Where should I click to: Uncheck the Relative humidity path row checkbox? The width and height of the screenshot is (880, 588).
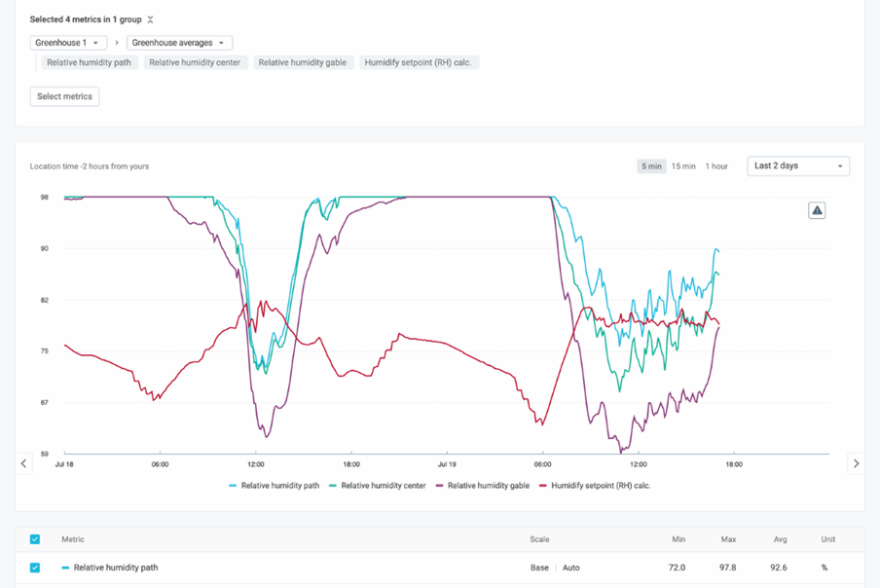click(x=35, y=568)
